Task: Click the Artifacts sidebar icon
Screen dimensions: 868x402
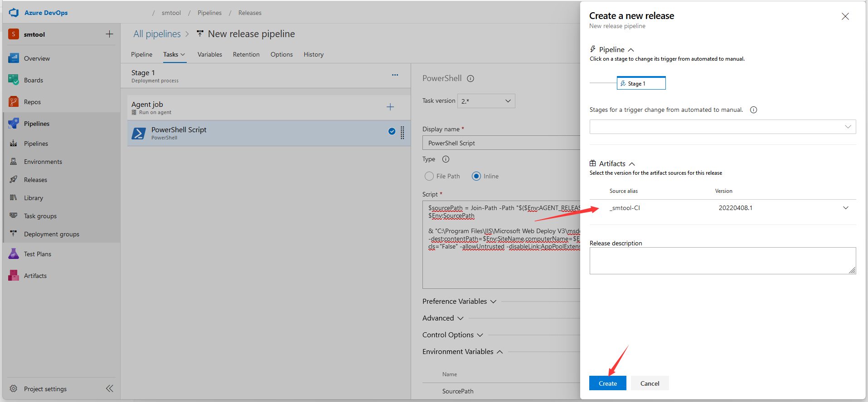Action: [x=14, y=276]
